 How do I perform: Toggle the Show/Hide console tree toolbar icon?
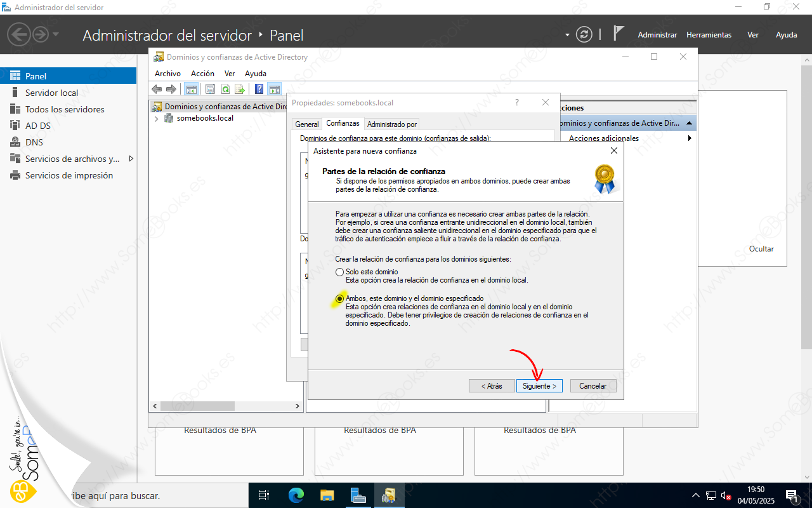tap(190, 90)
